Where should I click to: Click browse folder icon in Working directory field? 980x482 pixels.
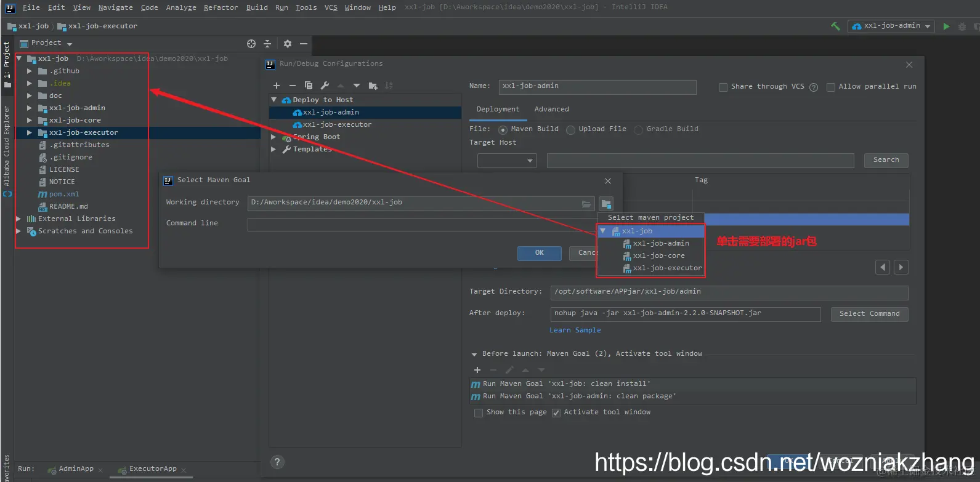click(x=586, y=204)
